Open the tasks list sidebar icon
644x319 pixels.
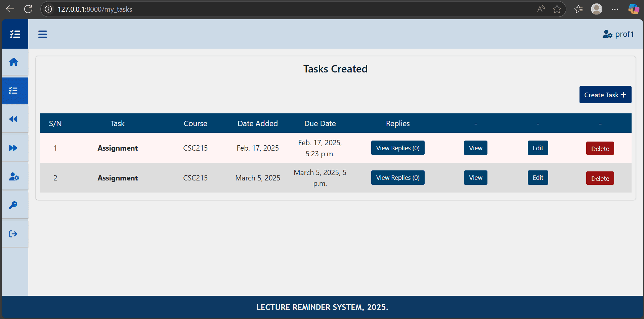point(14,91)
